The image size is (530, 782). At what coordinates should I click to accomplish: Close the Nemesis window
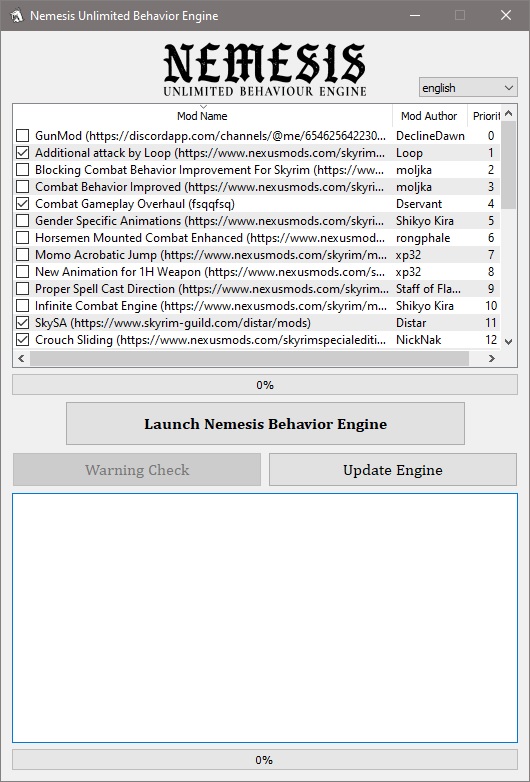tap(506, 15)
